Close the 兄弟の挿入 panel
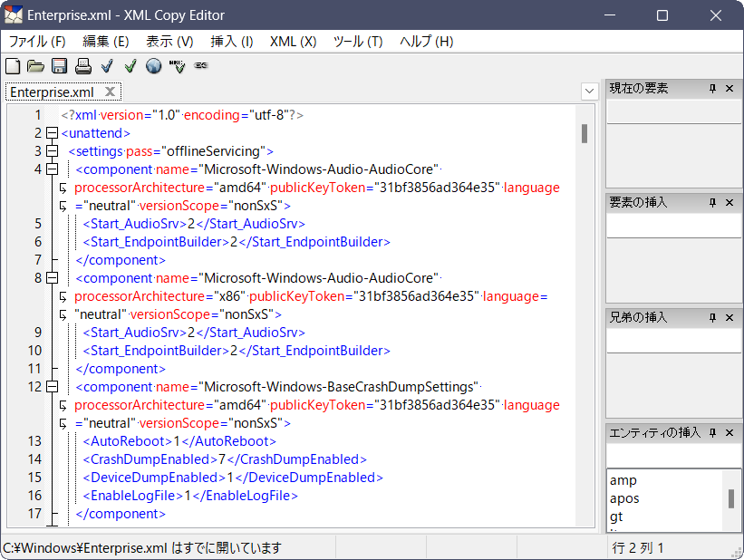The image size is (744, 560). (730, 317)
